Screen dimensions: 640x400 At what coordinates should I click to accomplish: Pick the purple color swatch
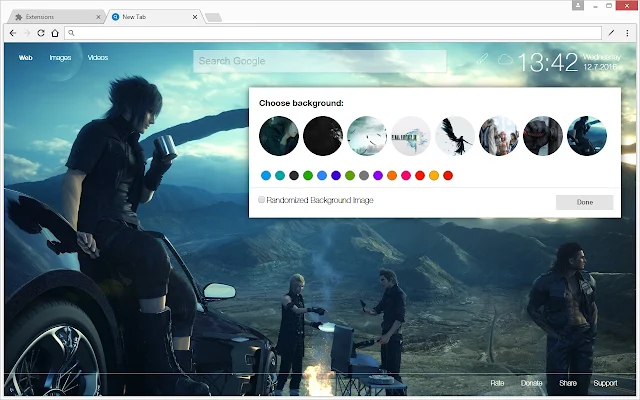[378, 176]
